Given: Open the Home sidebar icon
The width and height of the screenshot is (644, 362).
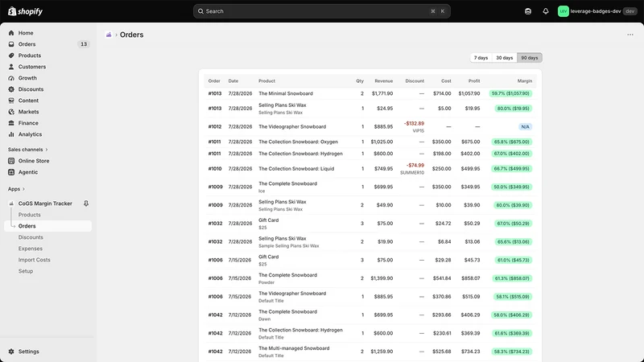Looking at the screenshot, I should (x=11, y=33).
